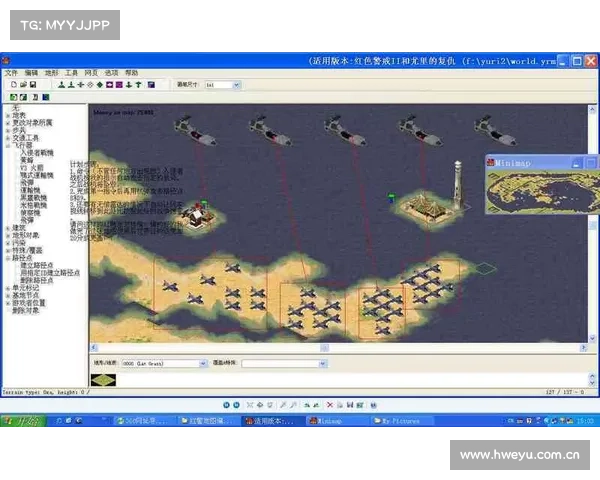600x480 pixels.
Task: Open the terrain/ground type dropdown
Action: click(203, 363)
